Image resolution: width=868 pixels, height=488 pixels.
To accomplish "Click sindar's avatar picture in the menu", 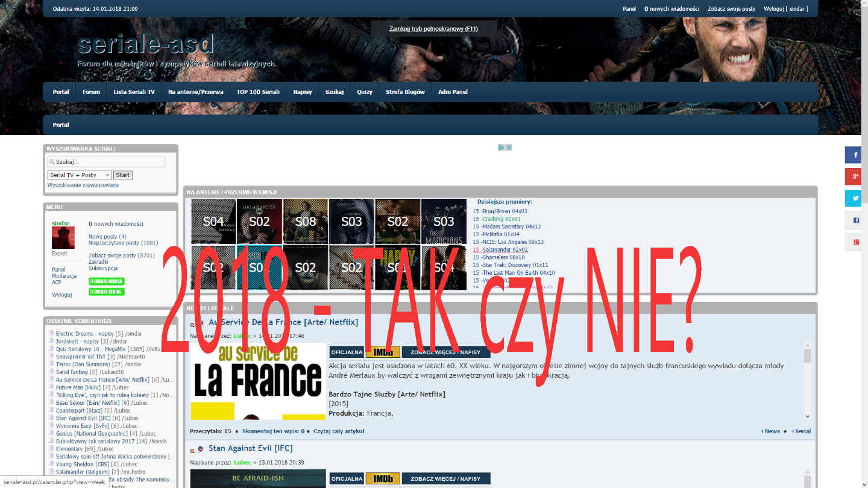I will (x=63, y=238).
